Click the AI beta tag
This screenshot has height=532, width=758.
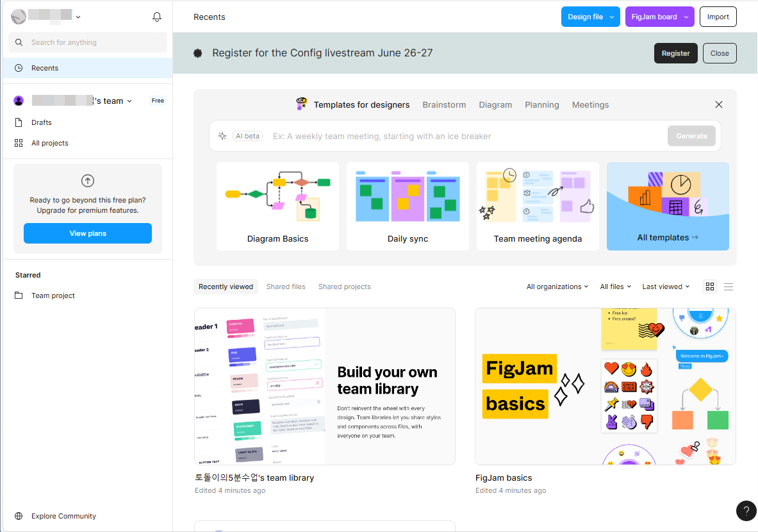[x=247, y=136]
